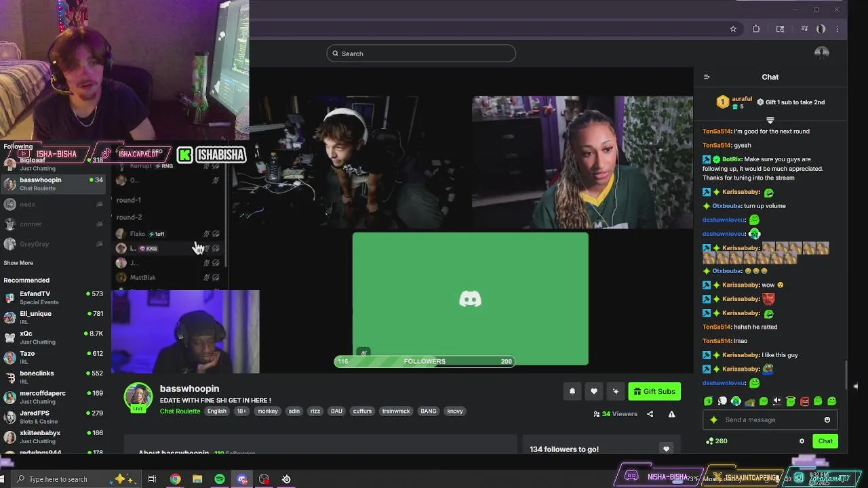868x488 pixels.
Task: Select conner in Following list
Action: click(x=52, y=224)
